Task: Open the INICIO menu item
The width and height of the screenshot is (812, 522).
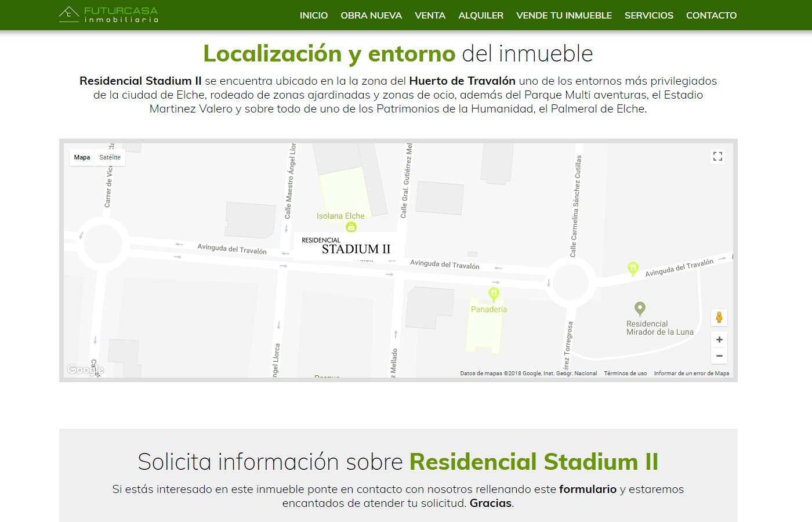Action: coord(314,16)
